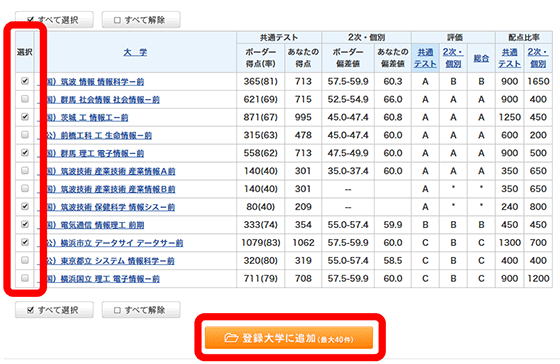The height and width of the screenshot is (364, 560).
Task: Click the border score cell 558(62)
Action: [260, 153]
